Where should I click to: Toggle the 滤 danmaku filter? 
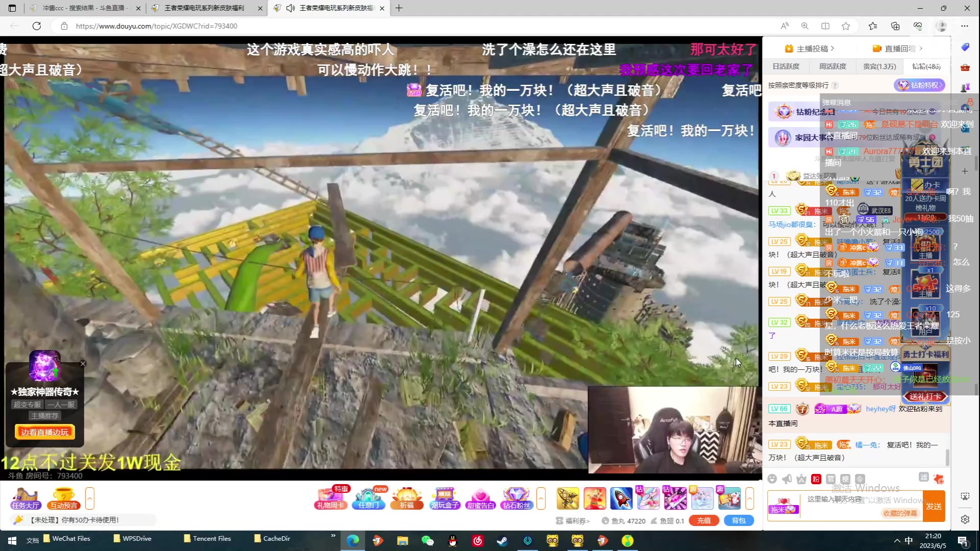point(924,479)
